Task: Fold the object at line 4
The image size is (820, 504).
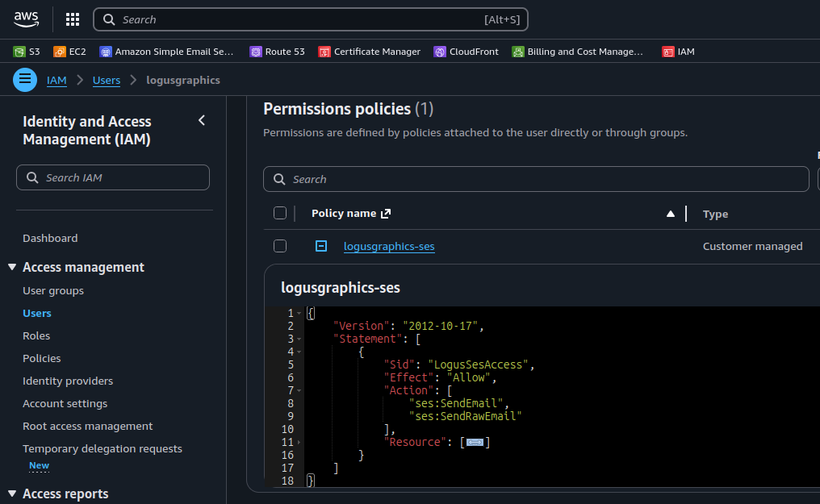Action: [299, 352]
